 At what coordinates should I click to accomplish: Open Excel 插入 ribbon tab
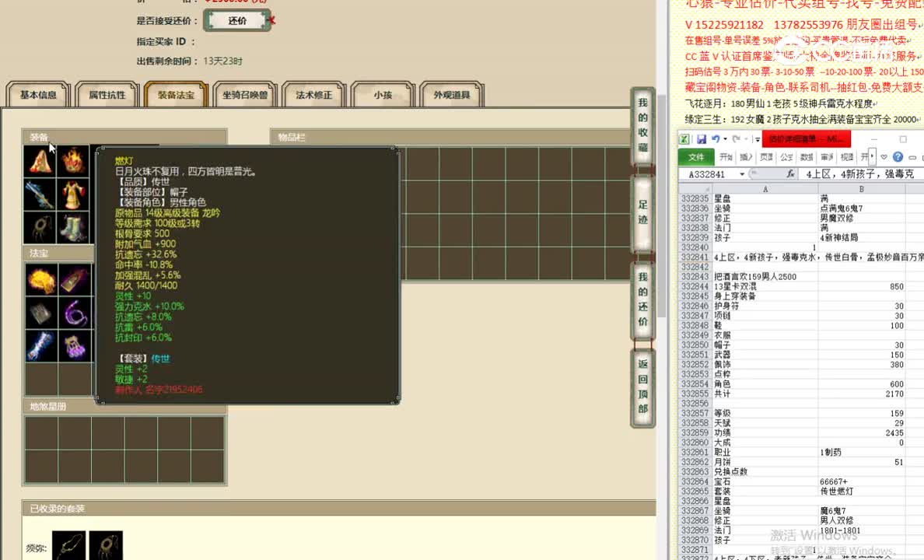(x=746, y=157)
